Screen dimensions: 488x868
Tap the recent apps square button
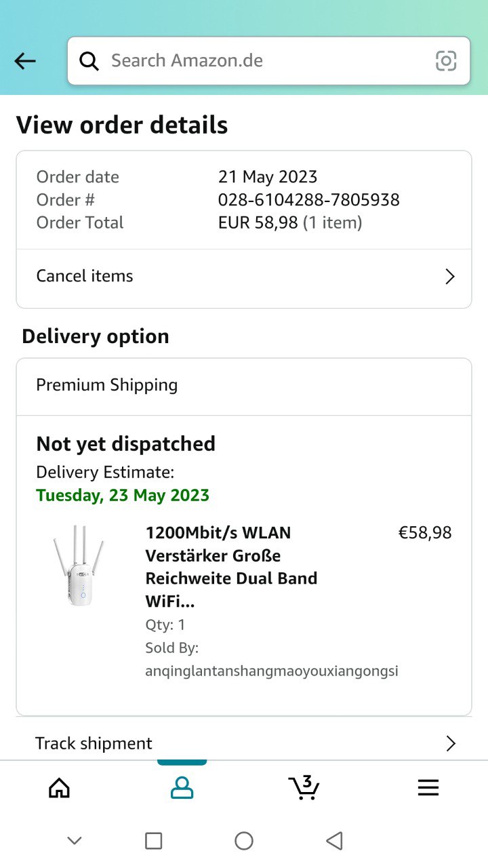pyautogui.click(x=154, y=841)
